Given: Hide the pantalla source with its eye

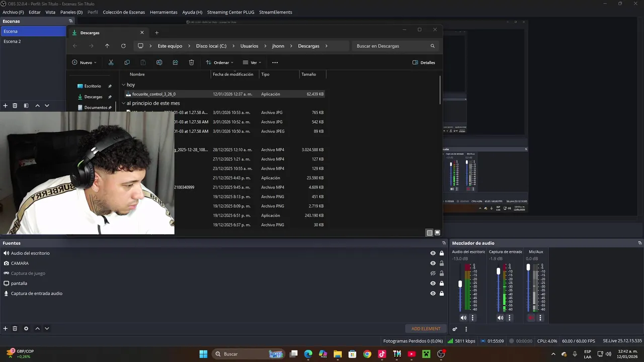Looking at the screenshot, I should pos(433,284).
